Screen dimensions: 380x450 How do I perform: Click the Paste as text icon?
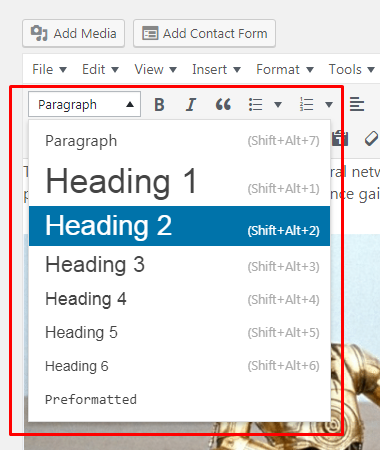[x=340, y=138]
